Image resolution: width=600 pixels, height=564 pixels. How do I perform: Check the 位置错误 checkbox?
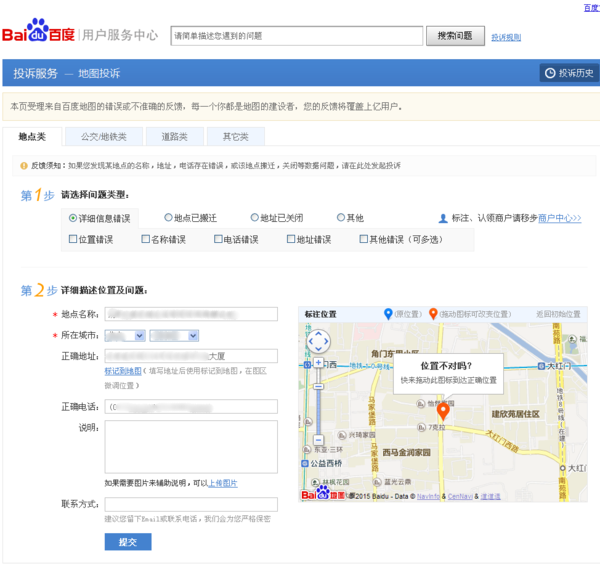(x=73, y=239)
